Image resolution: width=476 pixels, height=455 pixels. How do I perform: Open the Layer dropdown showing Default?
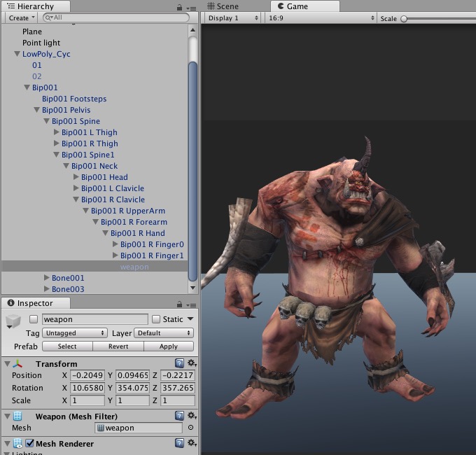164,333
